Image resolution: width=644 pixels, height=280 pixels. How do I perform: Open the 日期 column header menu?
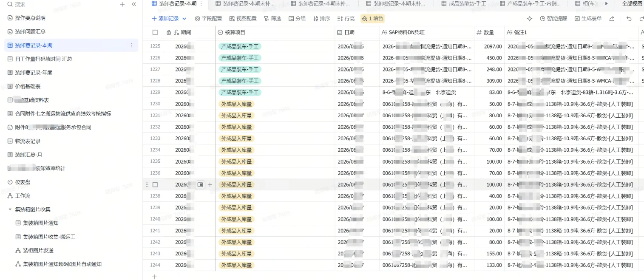pyautogui.click(x=357, y=32)
